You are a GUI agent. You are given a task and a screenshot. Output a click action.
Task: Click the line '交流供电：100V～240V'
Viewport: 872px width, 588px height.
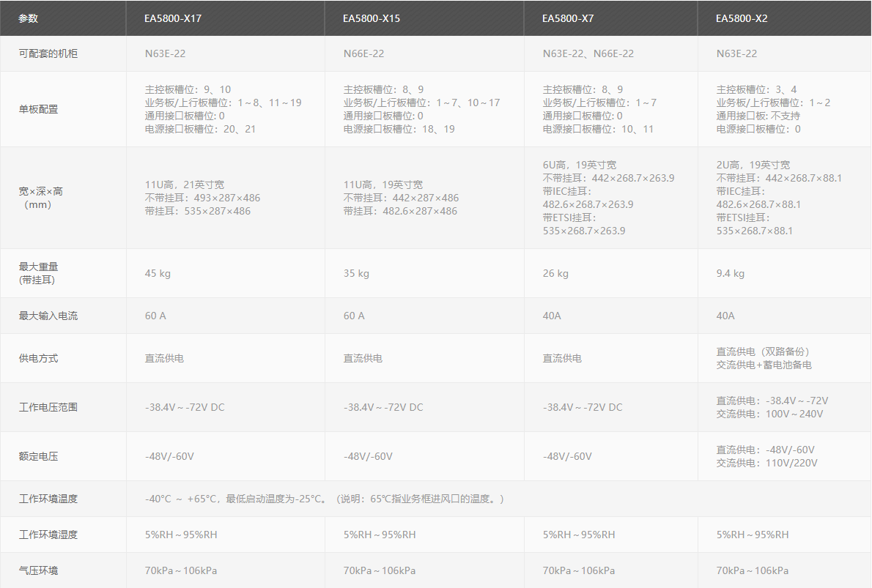tap(769, 414)
